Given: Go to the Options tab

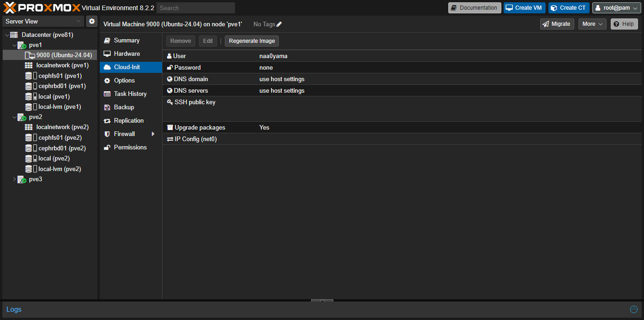Looking at the screenshot, I should pos(131,81).
